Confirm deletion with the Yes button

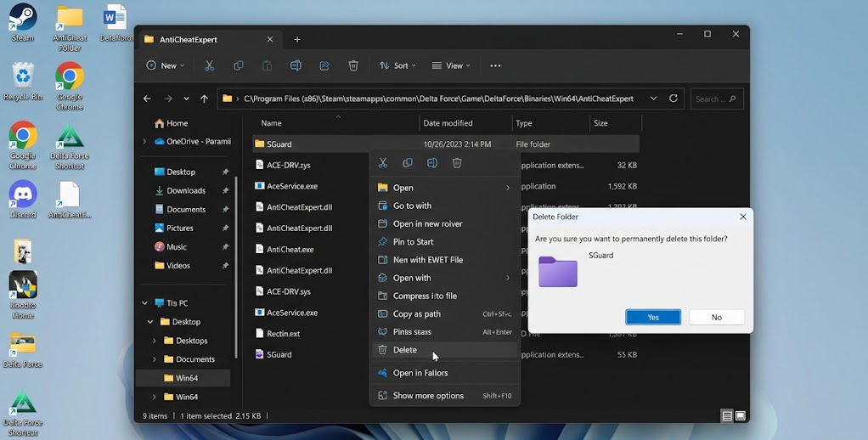(x=653, y=317)
